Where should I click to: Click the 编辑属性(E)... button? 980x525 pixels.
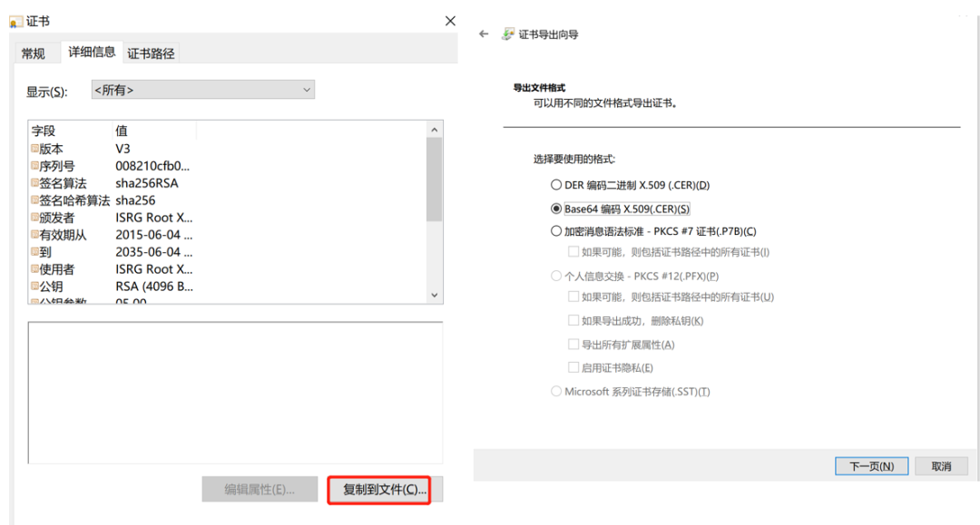click(x=260, y=490)
